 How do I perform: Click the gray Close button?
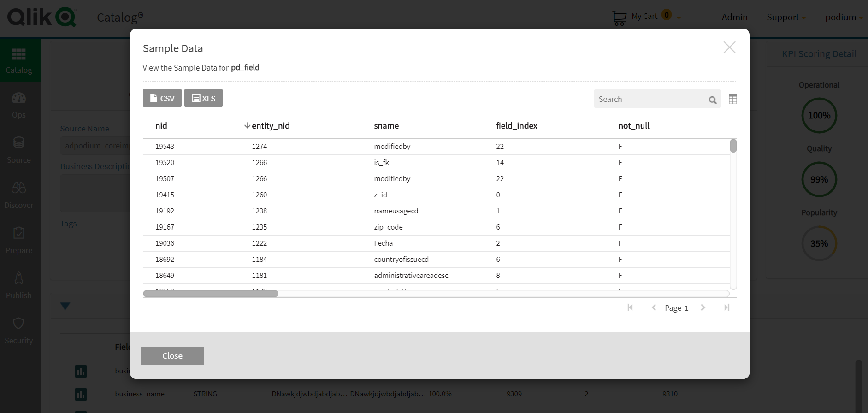pos(172,356)
